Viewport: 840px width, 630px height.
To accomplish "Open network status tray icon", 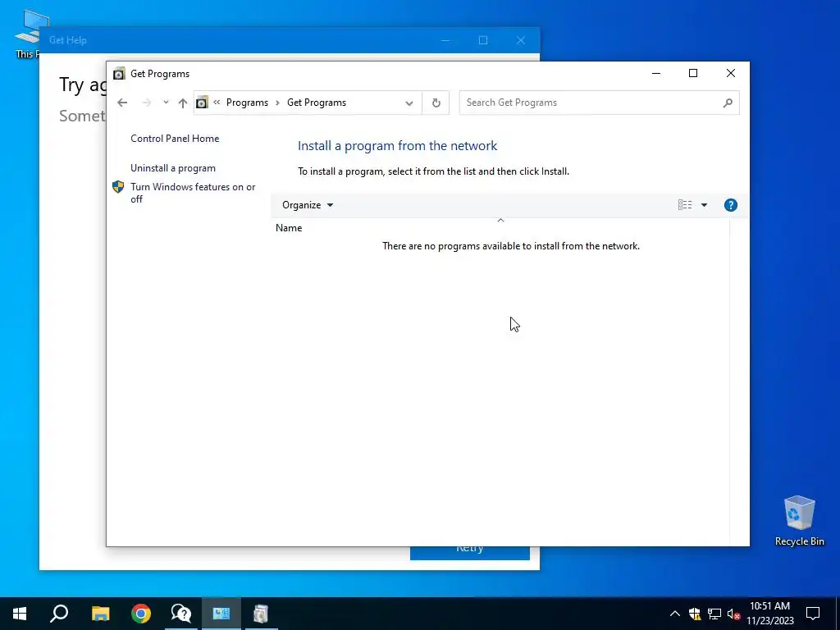I will click(714, 614).
